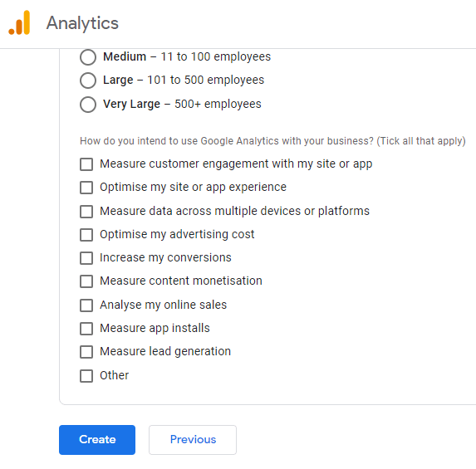Tick the Other checkbox
Image resolution: width=476 pixels, height=469 pixels.
(x=86, y=376)
